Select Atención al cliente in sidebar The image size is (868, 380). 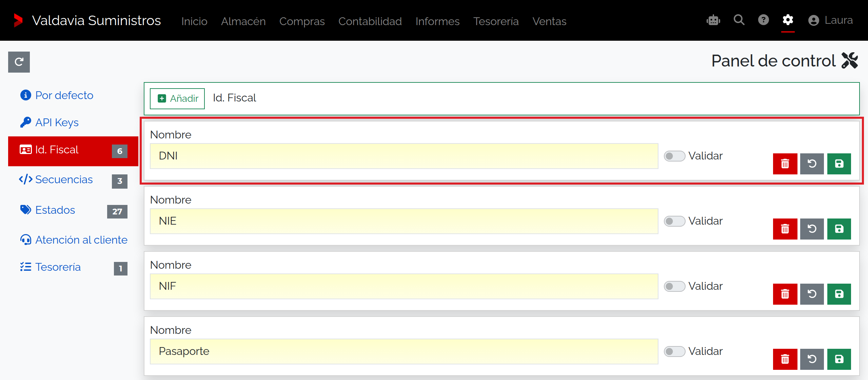tap(74, 240)
